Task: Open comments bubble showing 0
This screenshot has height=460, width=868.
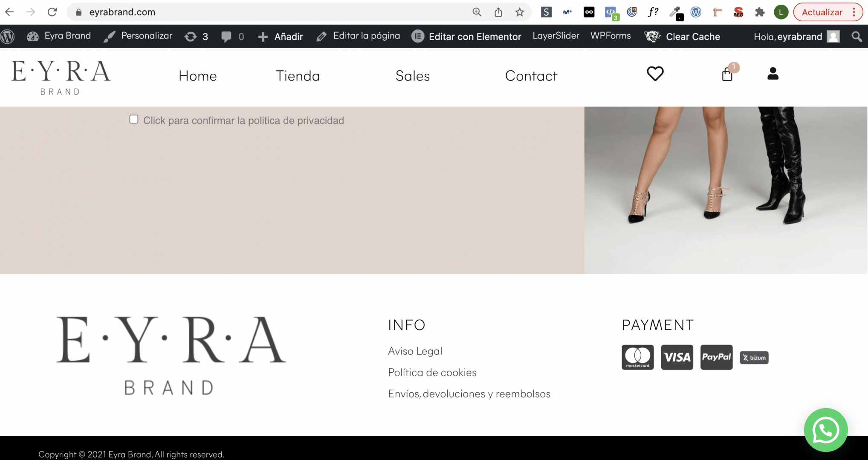Action: point(232,37)
